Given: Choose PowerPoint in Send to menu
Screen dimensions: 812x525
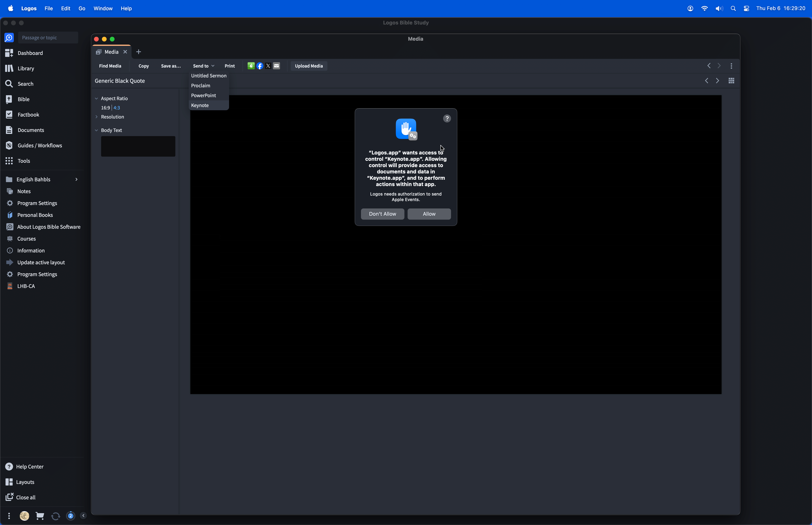Looking at the screenshot, I should (209, 95).
